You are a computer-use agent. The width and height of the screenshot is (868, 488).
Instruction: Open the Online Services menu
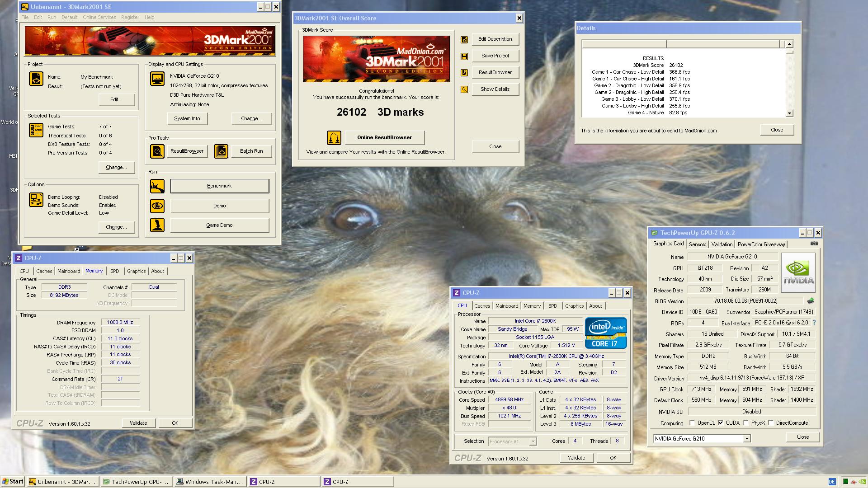pyautogui.click(x=99, y=17)
